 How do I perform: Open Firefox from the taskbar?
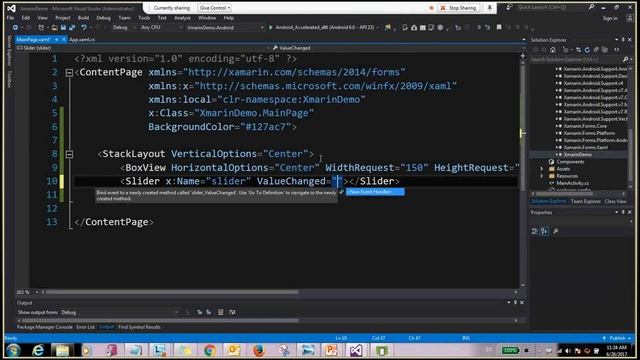(x=258, y=350)
